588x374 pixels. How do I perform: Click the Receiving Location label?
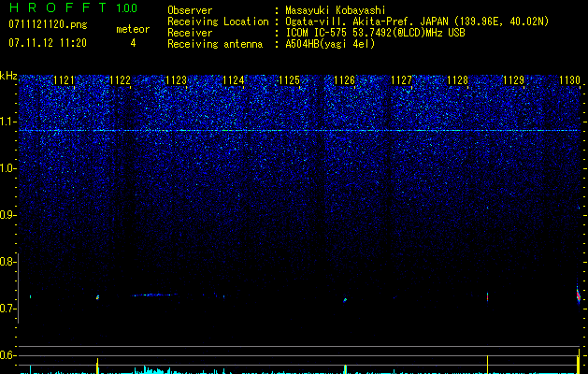218,22
